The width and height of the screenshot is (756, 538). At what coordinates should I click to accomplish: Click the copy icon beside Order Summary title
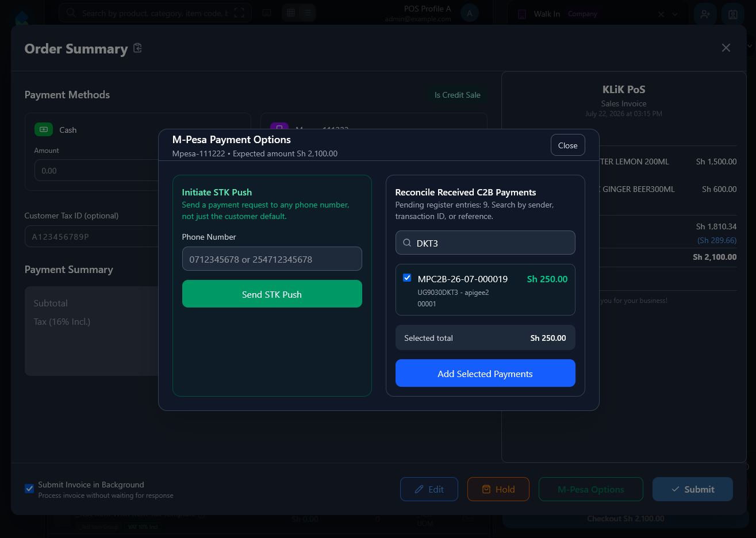[x=137, y=48]
